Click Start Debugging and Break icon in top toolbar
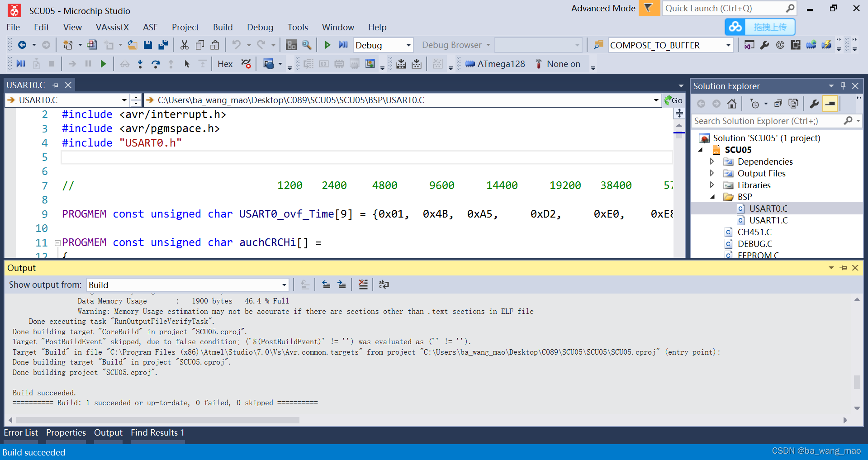The width and height of the screenshot is (868, 460). (x=343, y=45)
